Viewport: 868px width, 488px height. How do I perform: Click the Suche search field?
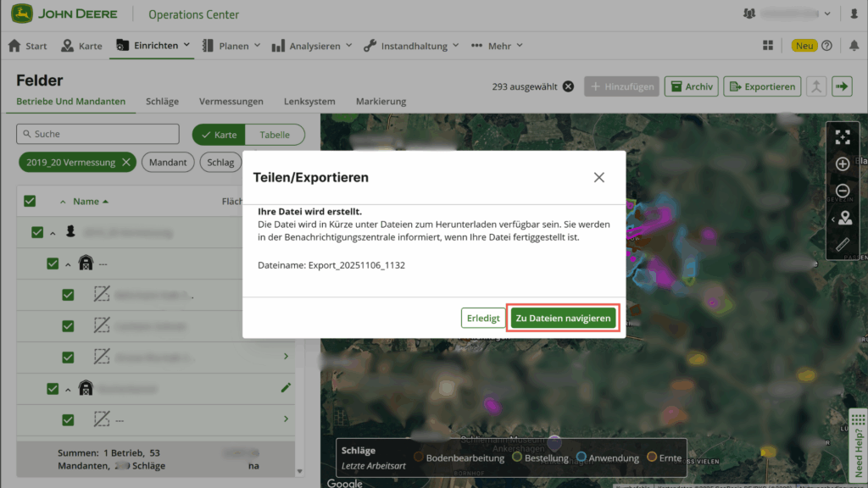[98, 134]
